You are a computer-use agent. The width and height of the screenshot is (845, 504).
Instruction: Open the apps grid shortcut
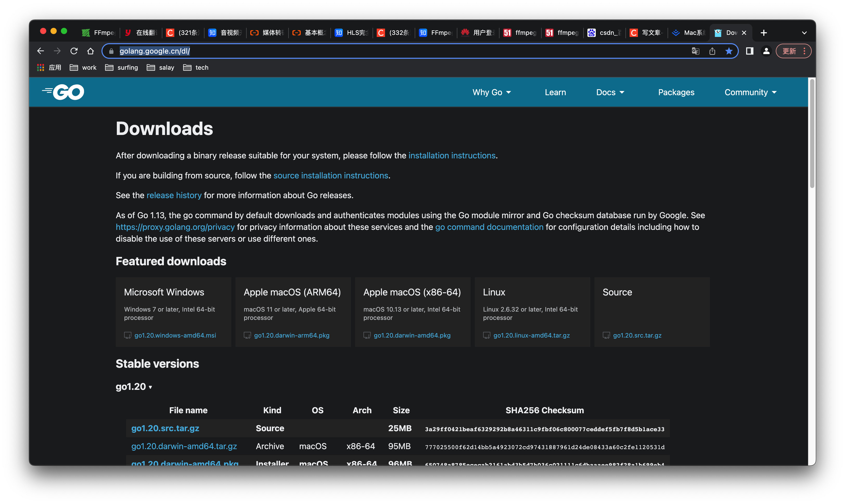pyautogui.click(x=41, y=68)
